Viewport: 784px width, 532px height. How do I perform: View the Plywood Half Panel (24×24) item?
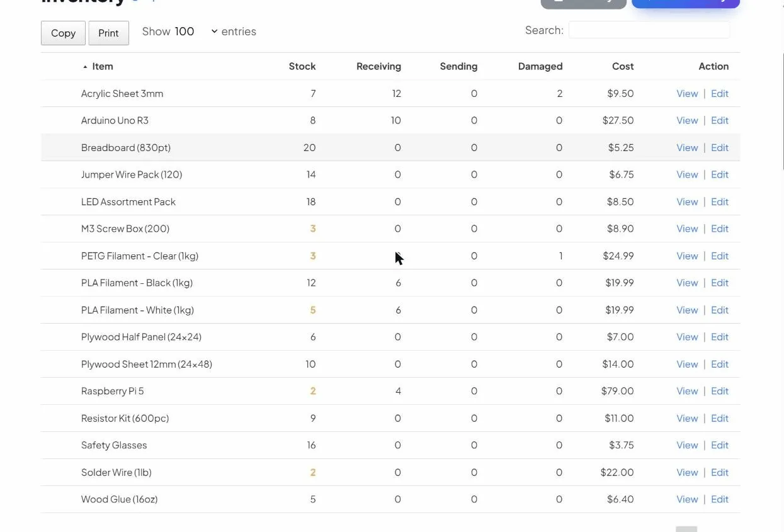coord(687,337)
